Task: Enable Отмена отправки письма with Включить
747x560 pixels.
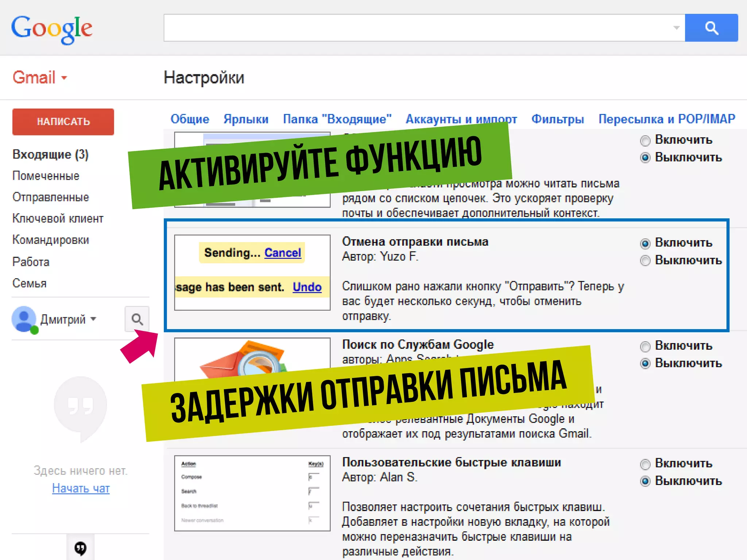Action: coord(645,243)
